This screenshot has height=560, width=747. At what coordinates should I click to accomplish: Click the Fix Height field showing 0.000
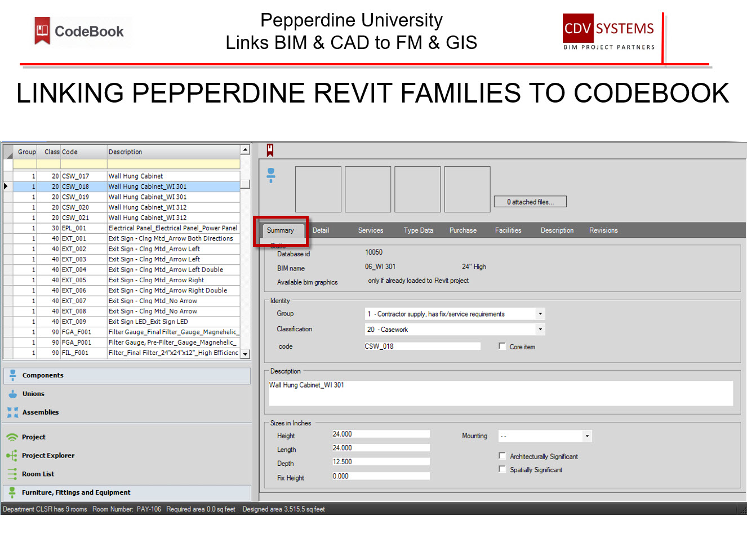pos(381,476)
